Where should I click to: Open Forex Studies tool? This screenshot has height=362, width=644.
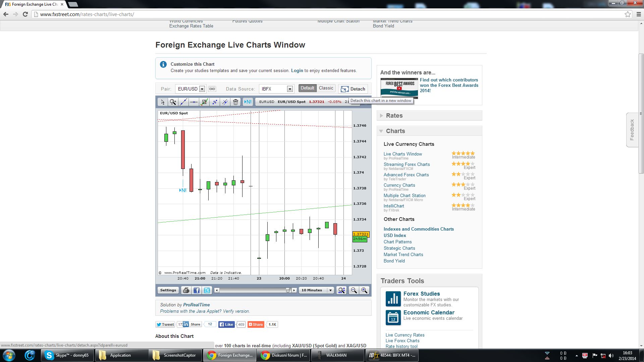click(x=421, y=294)
